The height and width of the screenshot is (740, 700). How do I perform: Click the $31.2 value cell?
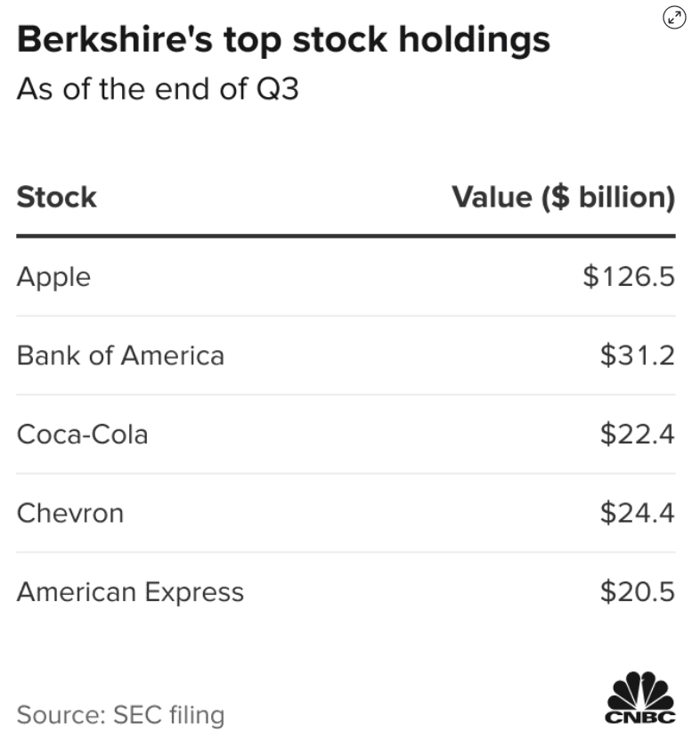click(x=637, y=355)
